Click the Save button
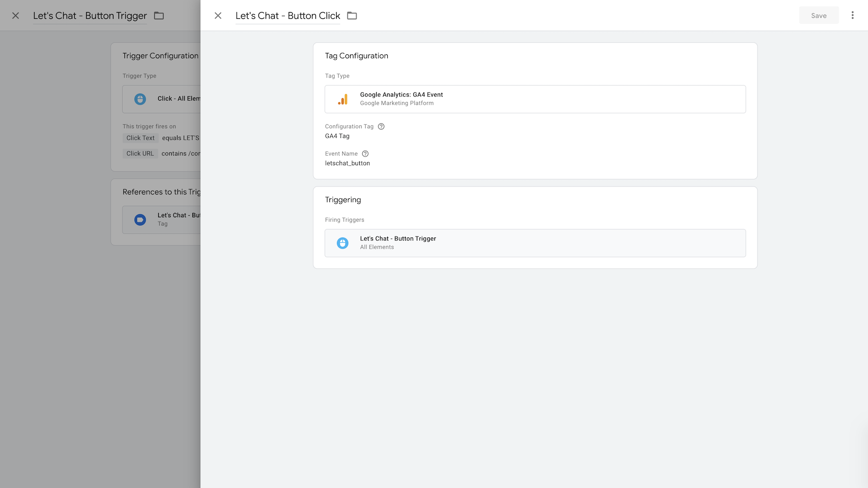The image size is (868, 488). tap(819, 15)
